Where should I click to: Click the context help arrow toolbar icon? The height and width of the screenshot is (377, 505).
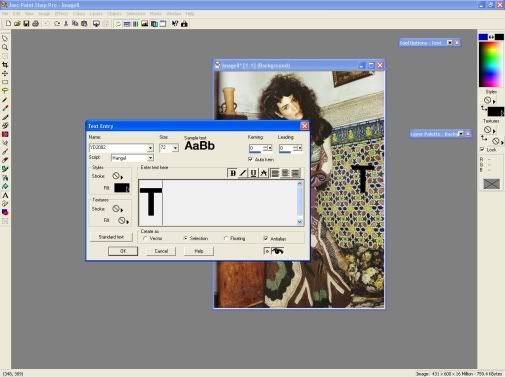click(x=175, y=24)
